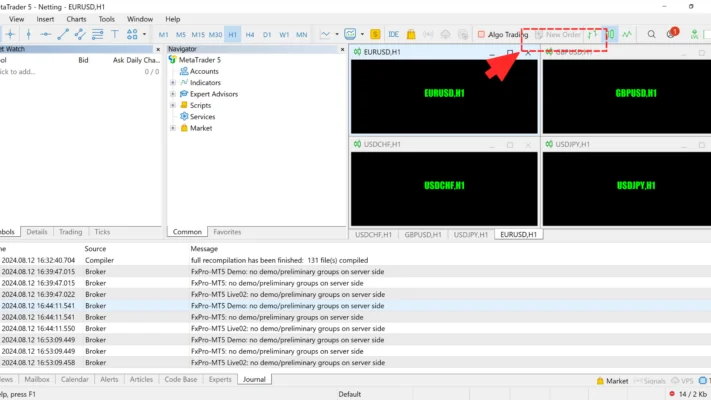Click the search magnifier icon
Image resolution: width=711 pixels, height=400 pixels.
[x=651, y=34]
